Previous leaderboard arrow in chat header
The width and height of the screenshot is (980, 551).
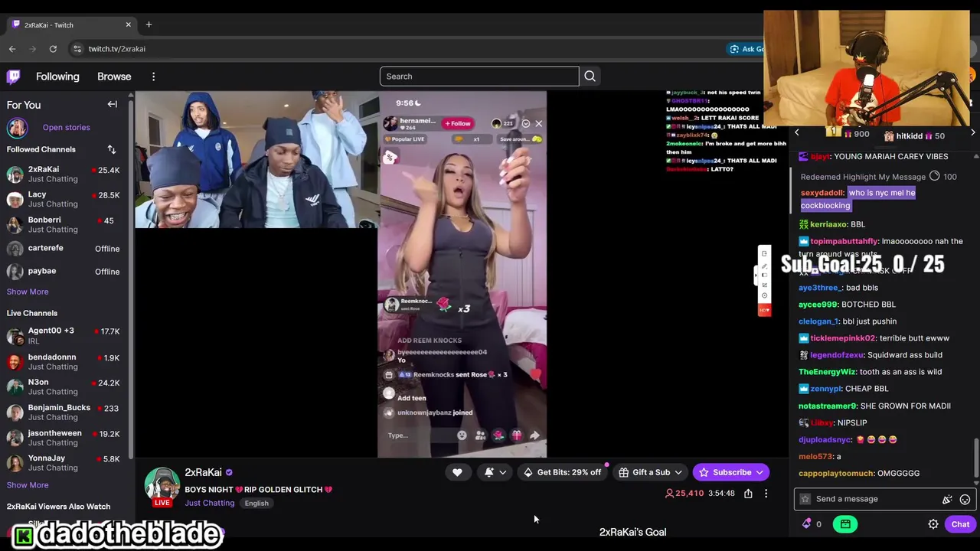796,133
